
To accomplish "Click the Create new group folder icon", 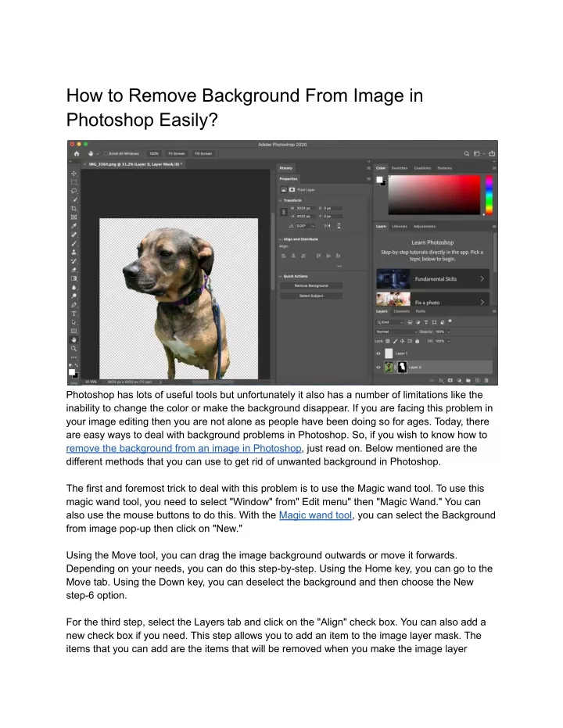I will pos(468,380).
